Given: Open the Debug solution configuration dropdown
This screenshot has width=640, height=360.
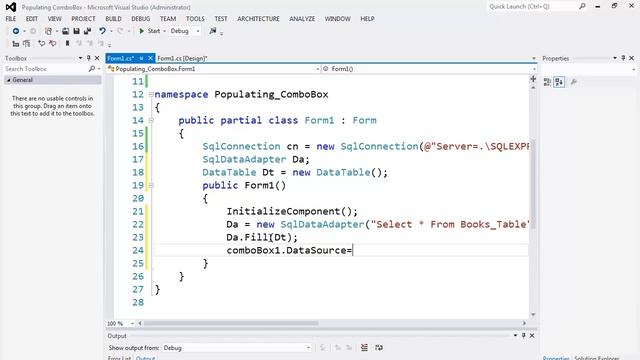Looking at the screenshot, I should pos(185,31).
